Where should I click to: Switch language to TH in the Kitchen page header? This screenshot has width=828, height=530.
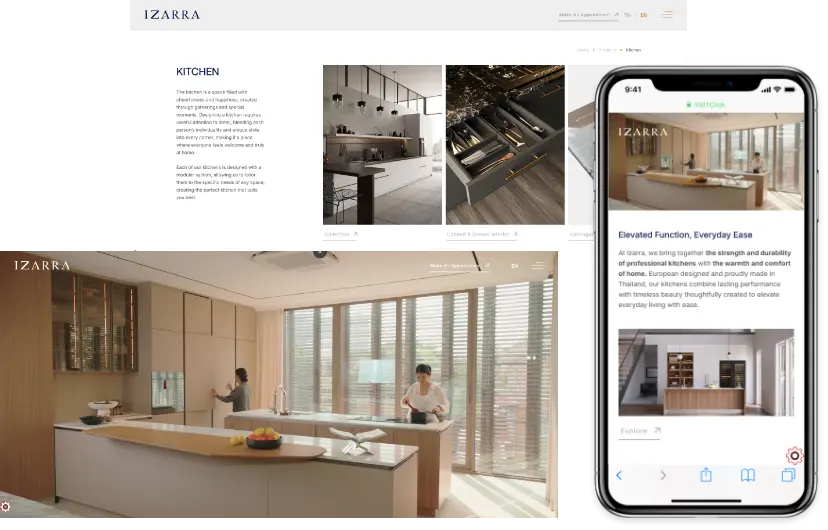[627, 15]
